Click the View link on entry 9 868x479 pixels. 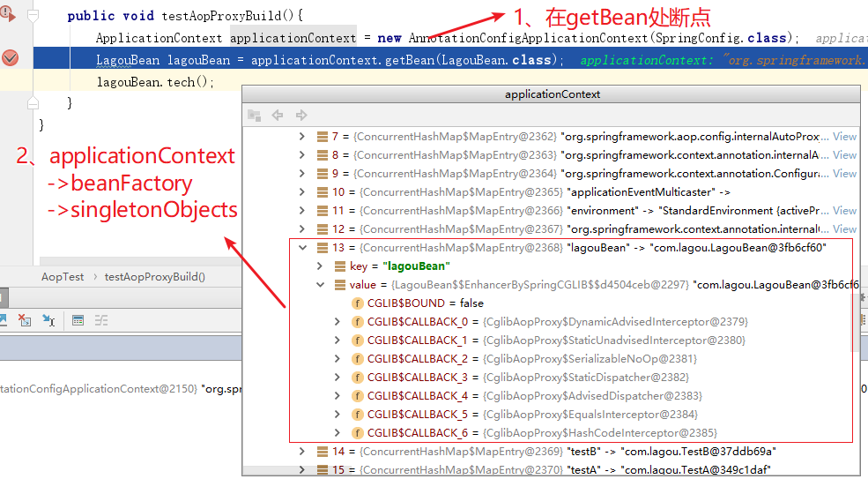845,174
